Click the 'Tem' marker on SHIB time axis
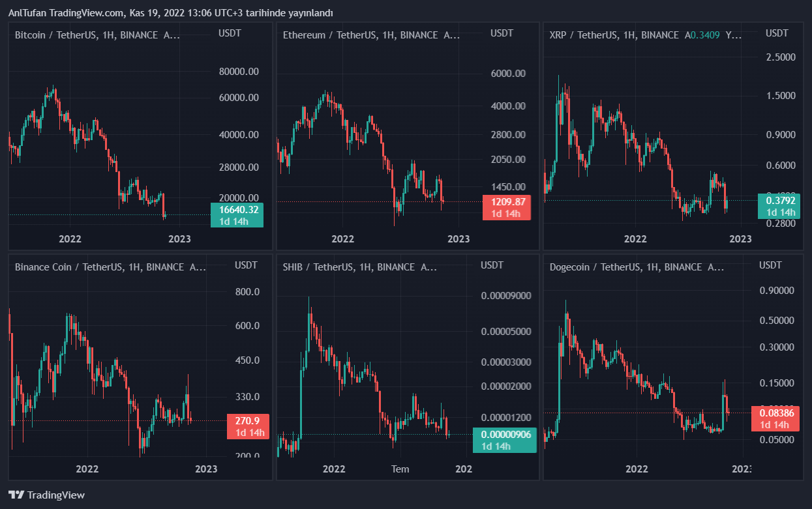 coord(400,469)
